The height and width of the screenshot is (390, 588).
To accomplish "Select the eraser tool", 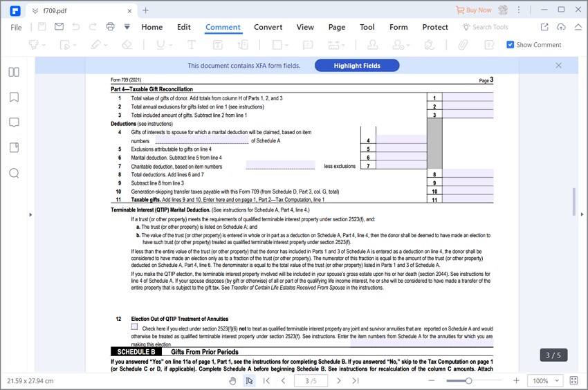I will tap(127, 45).
